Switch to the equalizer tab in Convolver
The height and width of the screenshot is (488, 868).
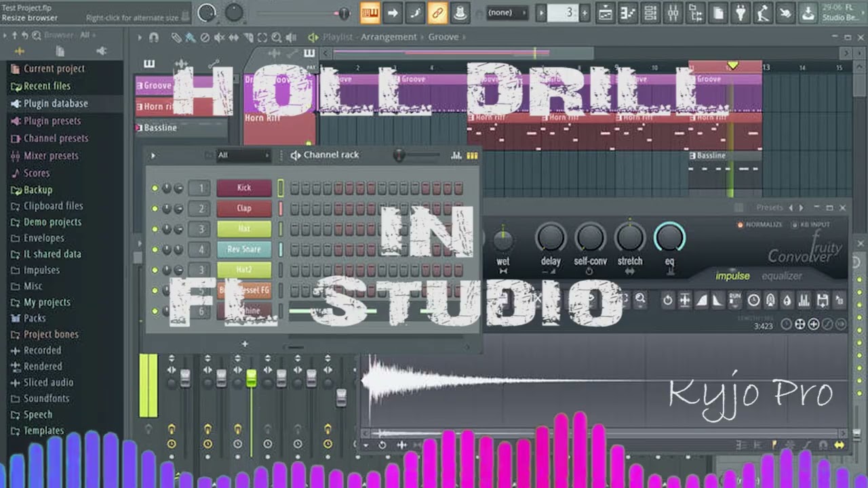(782, 276)
